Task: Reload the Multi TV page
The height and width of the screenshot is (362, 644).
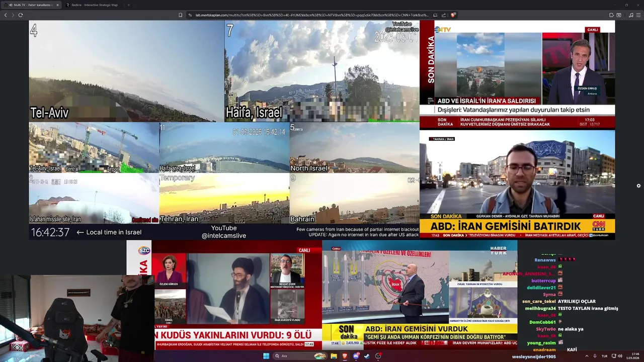Action: click(21, 15)
